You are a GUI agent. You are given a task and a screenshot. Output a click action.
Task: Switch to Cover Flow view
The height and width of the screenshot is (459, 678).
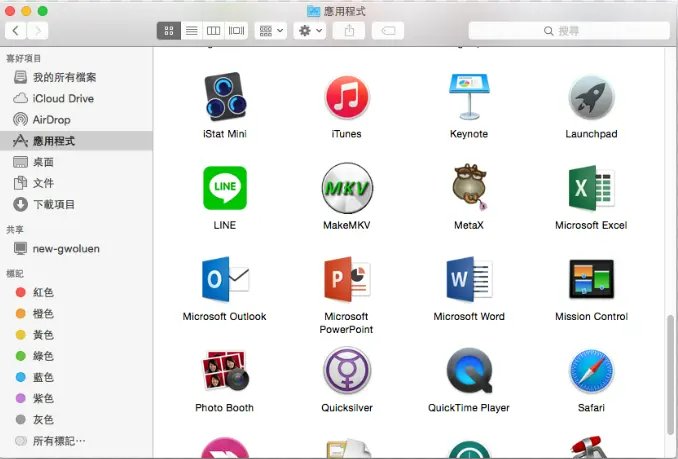click(x=237, y=31)
